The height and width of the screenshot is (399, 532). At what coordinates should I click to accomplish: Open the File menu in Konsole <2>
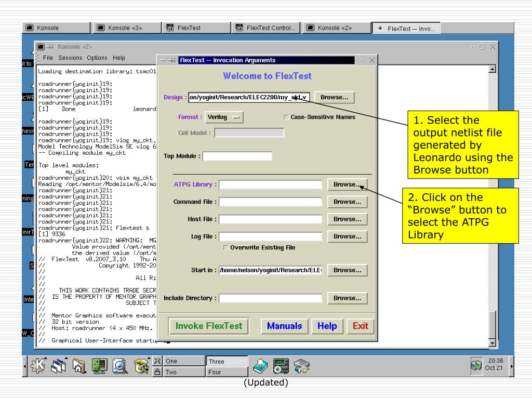pos(48,58)
